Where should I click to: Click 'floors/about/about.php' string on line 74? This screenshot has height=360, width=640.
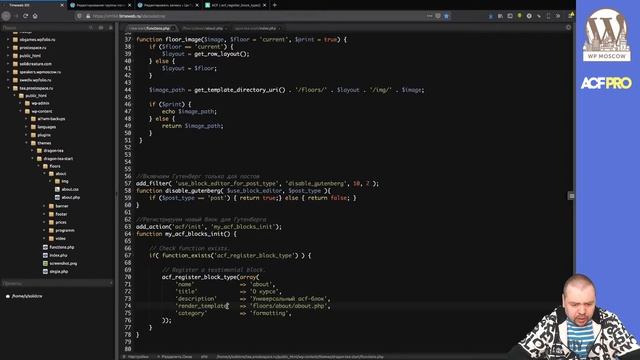288,306
